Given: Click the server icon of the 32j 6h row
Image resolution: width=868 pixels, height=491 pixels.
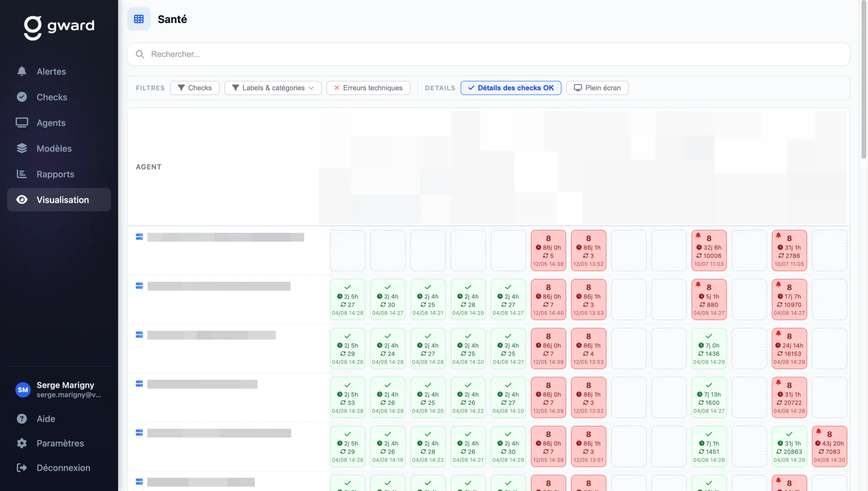Looking at the screenshot, I should pos(139,237).
